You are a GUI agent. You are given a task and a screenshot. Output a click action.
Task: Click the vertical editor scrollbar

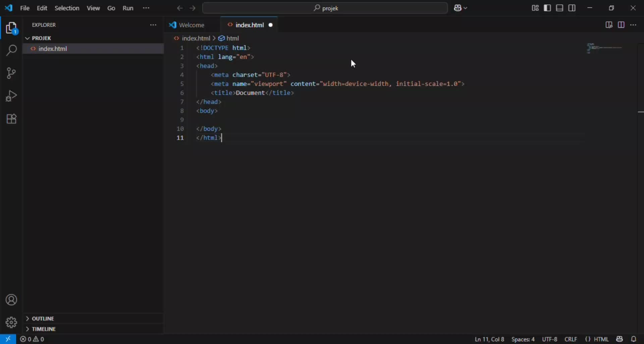641,188
